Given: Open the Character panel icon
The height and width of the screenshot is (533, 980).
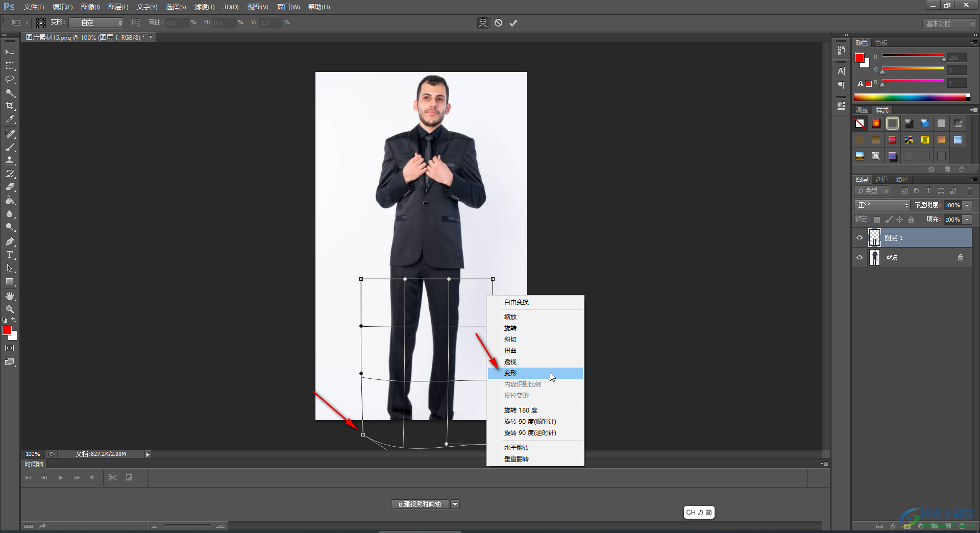Looking at the screenshot, I should (841, 71).
